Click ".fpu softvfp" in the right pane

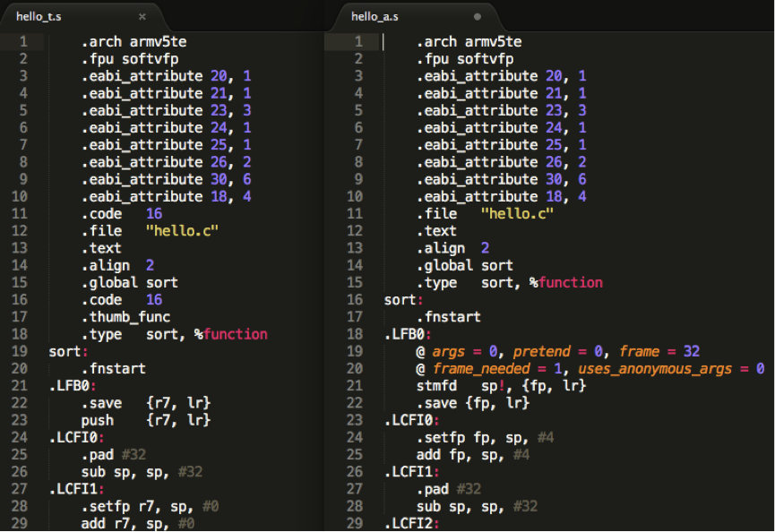tap(465, 59)
